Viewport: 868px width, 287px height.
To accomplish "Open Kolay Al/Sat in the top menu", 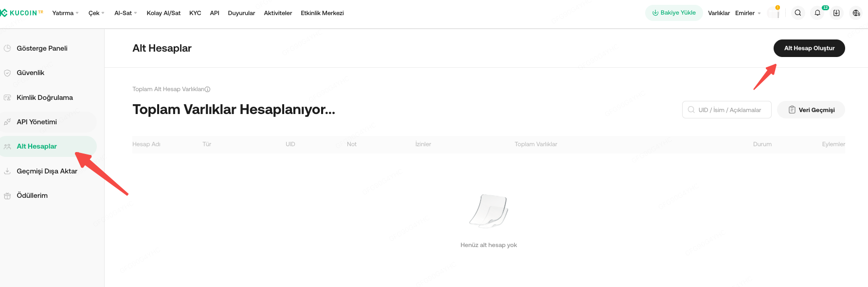I will pos(163,13).
